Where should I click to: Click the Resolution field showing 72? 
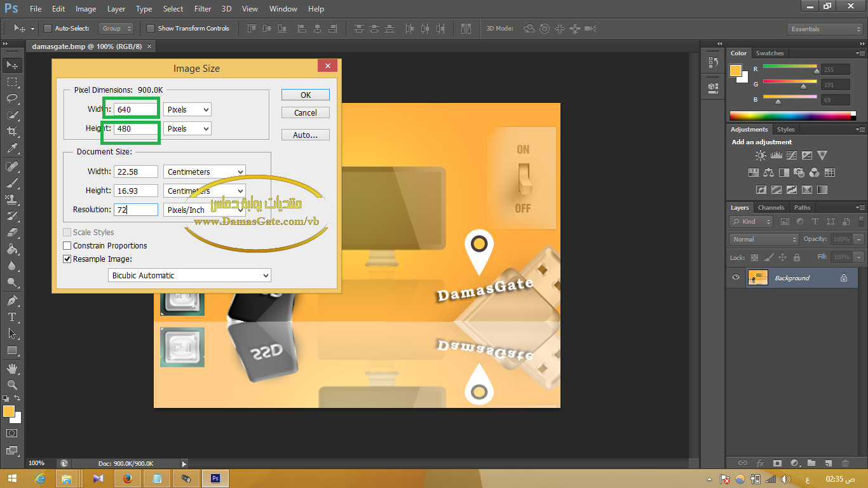click(x=135, y=210)
